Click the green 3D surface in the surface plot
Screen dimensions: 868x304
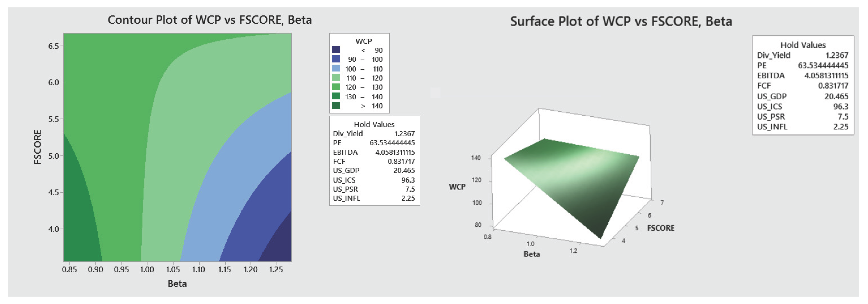tap(580, 179)
